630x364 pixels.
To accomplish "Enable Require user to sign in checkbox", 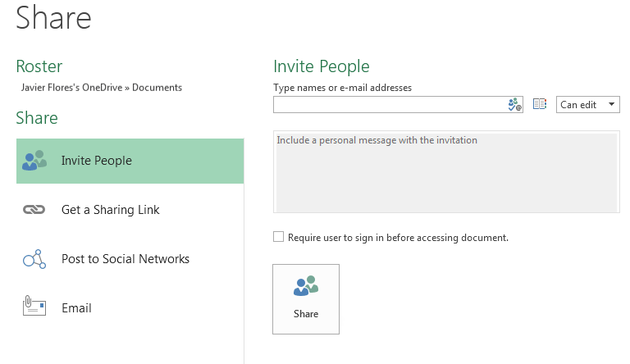I will click(278, 237).
